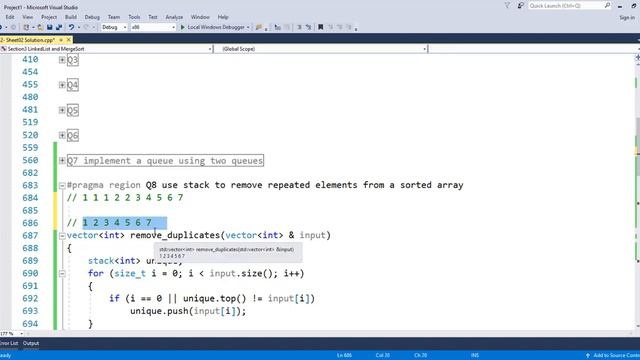Open the View menu
The image size is (640, 360).
click(27, 17)
